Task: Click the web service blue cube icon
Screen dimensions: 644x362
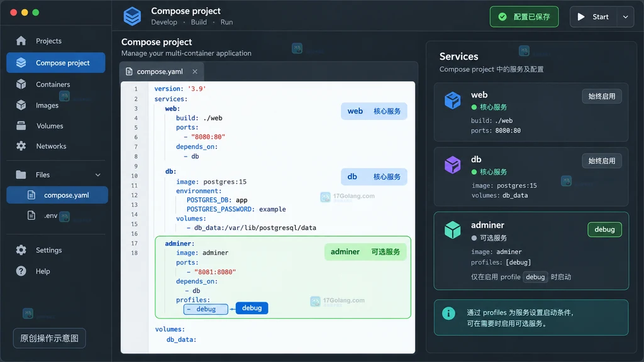Action: pos(453,100)
